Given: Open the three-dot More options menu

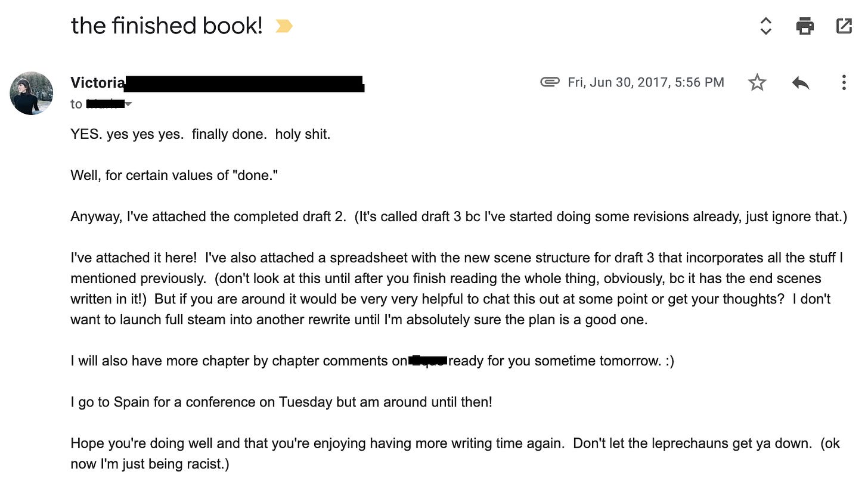Looking at the screenshot, I should pyautogui.click(x=844, y=82).
